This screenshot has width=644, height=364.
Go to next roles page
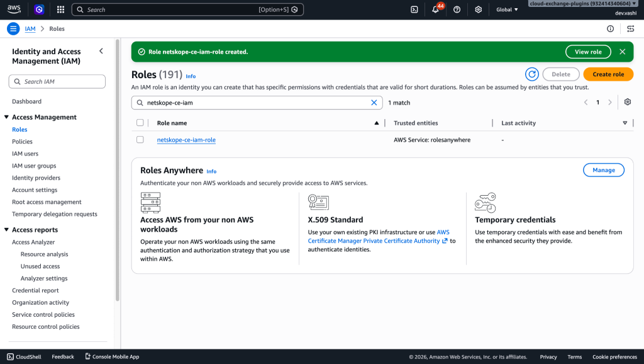[610, 103]
